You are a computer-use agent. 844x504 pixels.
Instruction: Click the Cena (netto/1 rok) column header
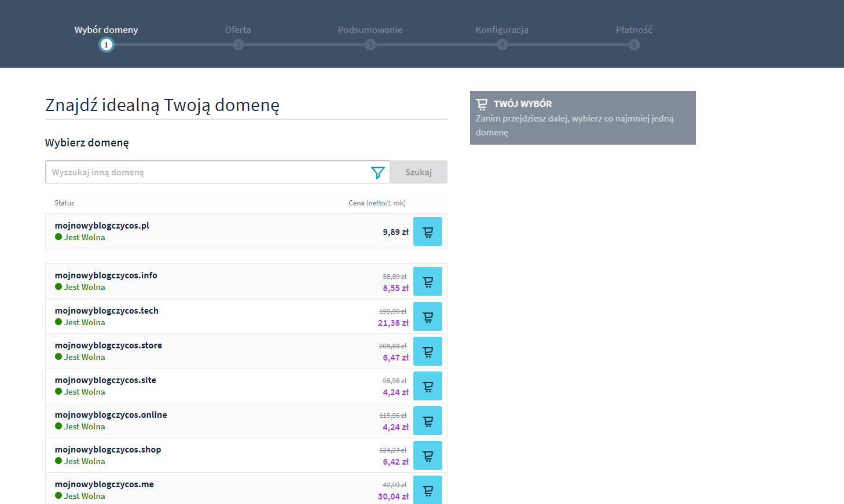tap(377, 203)
